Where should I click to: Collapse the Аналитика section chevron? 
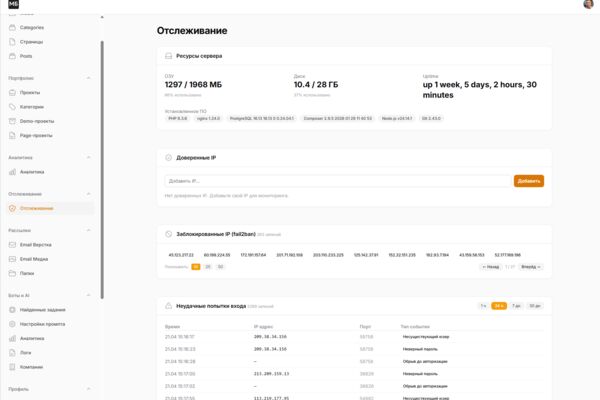click(x=88, y=157)
